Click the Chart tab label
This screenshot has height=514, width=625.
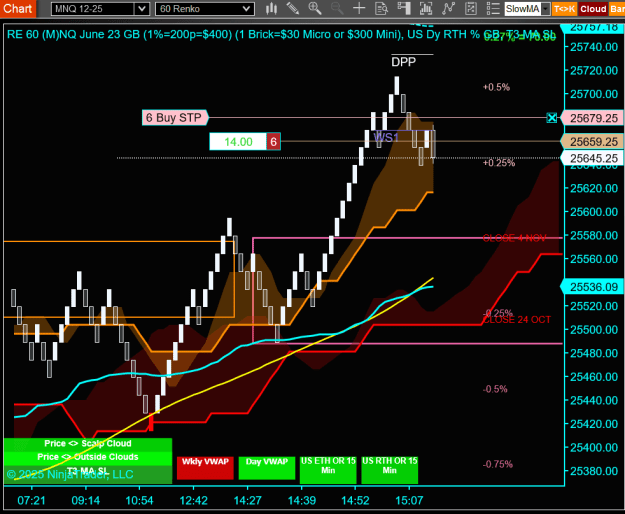pyautogui.click(x=18, y=8)
